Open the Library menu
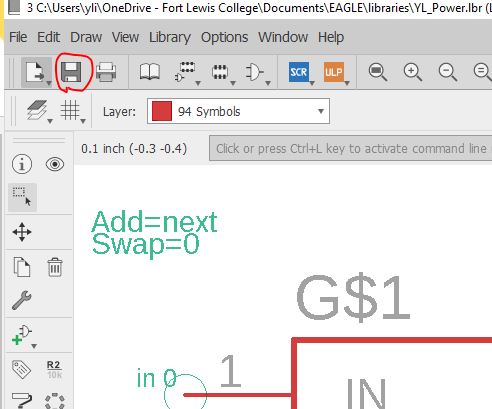Viewport: 492px width, 409px height. (170, 37)
